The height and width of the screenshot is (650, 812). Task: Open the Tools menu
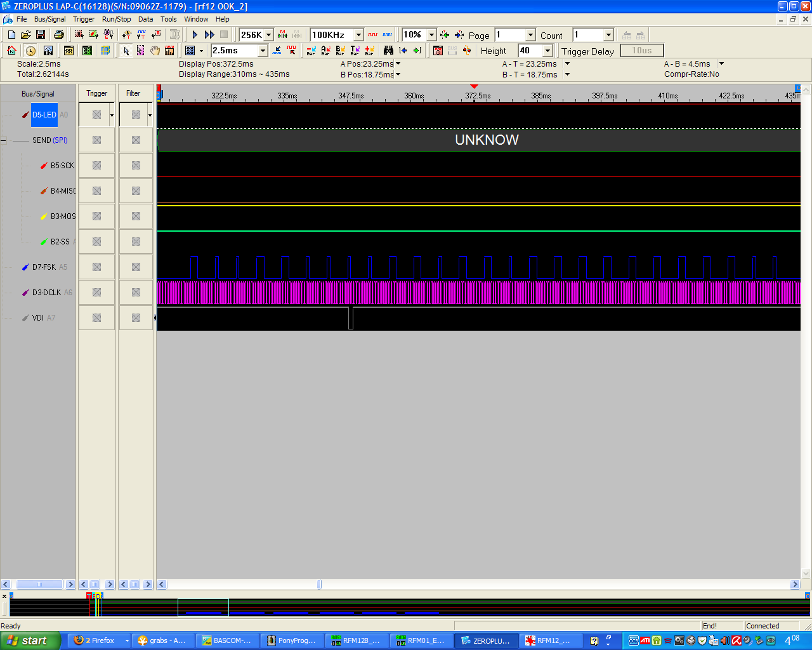point(169,19)
